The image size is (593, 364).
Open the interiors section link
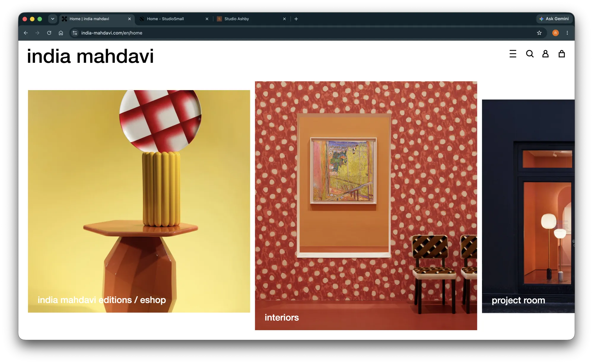click(x=282, y=317)
